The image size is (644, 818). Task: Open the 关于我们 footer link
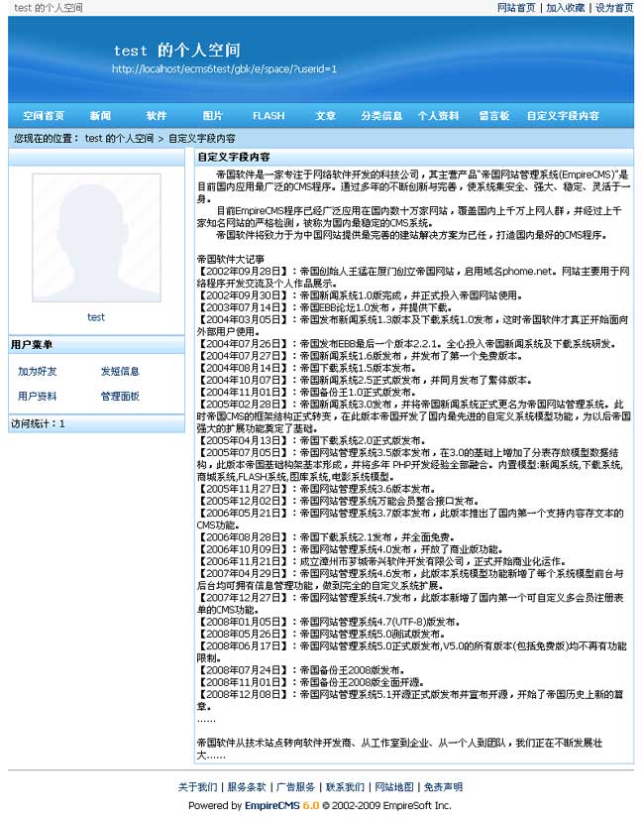point(198,787)
